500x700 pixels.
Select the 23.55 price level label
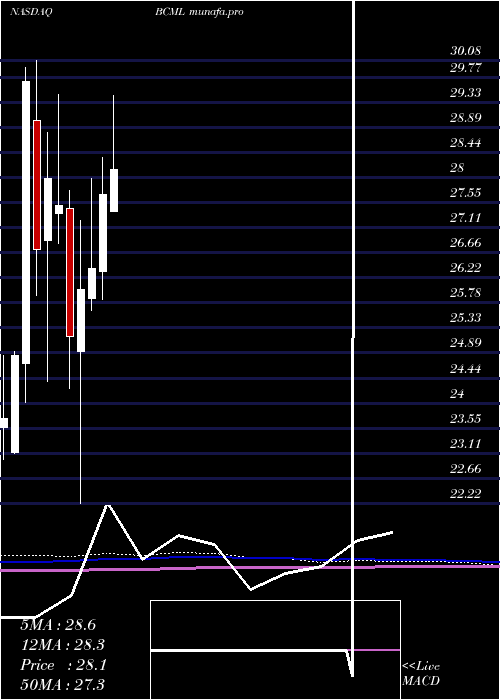tap(466, 419)
